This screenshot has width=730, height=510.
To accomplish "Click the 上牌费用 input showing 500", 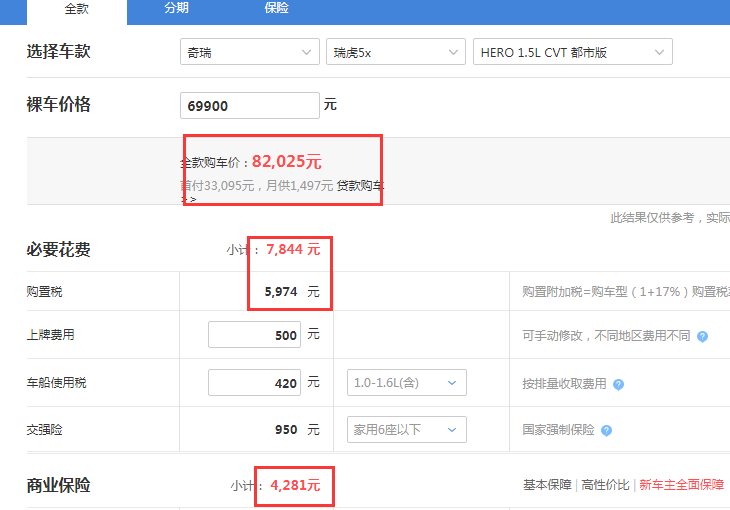I will (254, 334).
